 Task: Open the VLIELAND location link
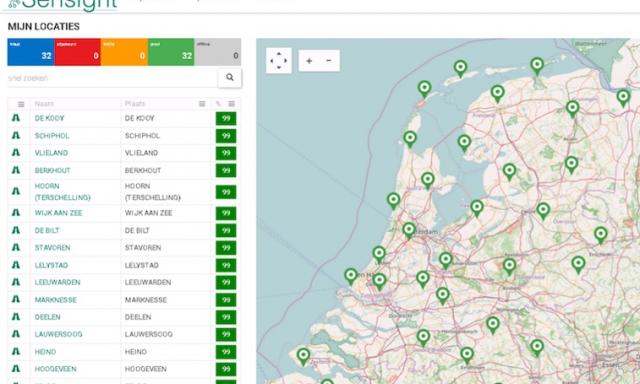(x=51, y=153)
